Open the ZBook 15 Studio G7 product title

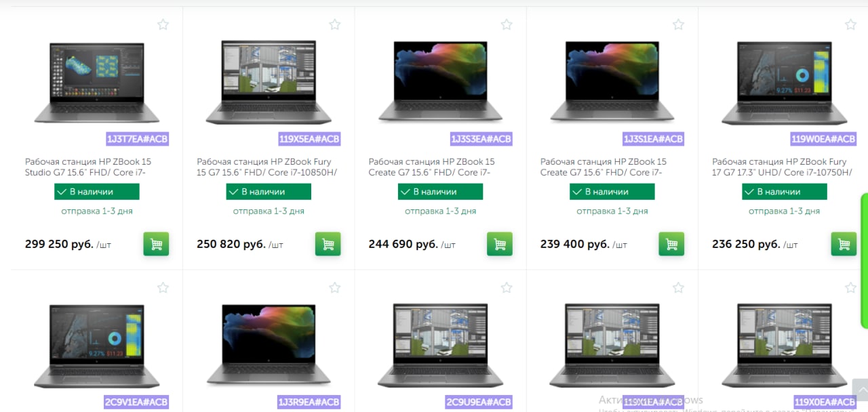(88, 167)
